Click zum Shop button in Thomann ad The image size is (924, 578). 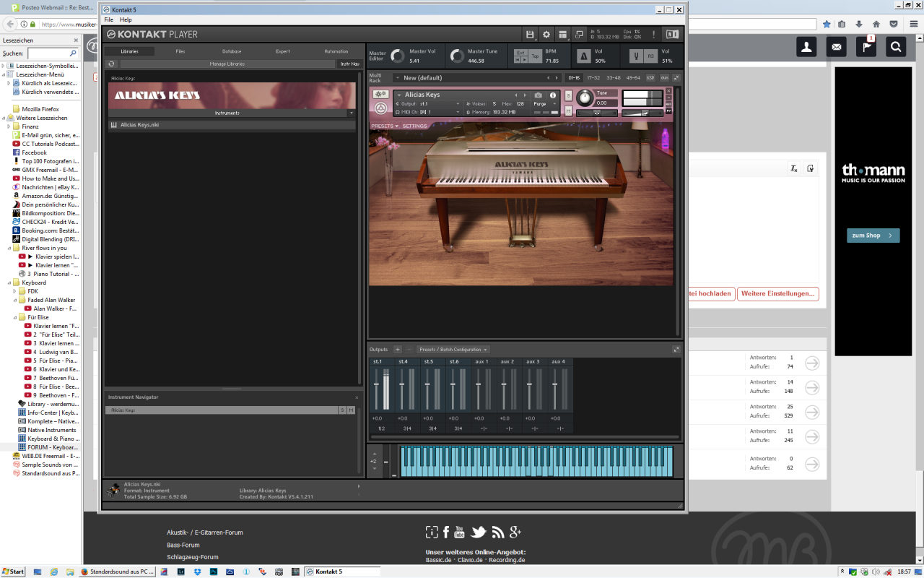873,236
